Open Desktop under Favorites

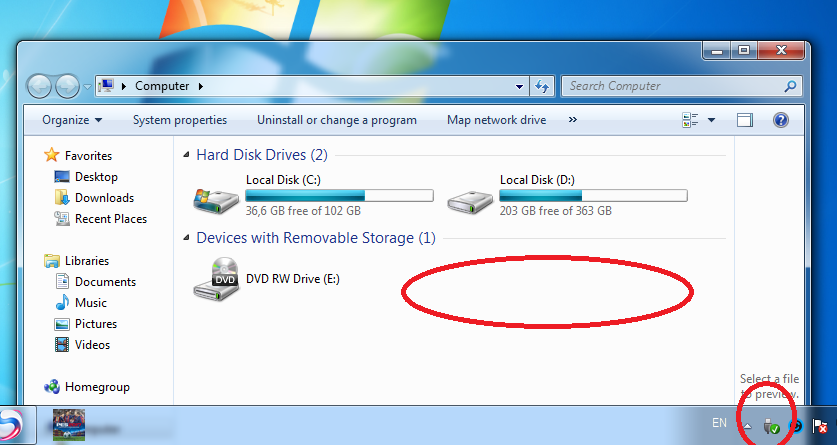tap(96, 177)
